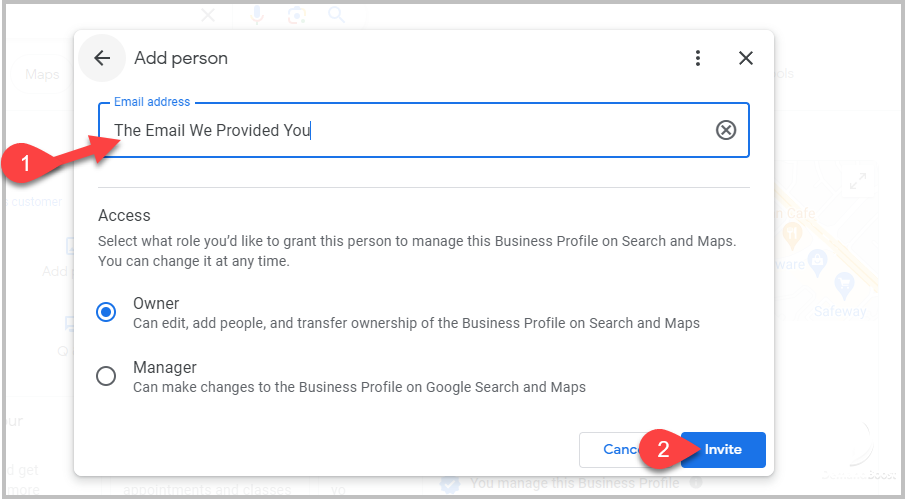This screenshot has height=499, width=905.
Task: Click the orange cafe map pin
Action: [x=792, y=234]
